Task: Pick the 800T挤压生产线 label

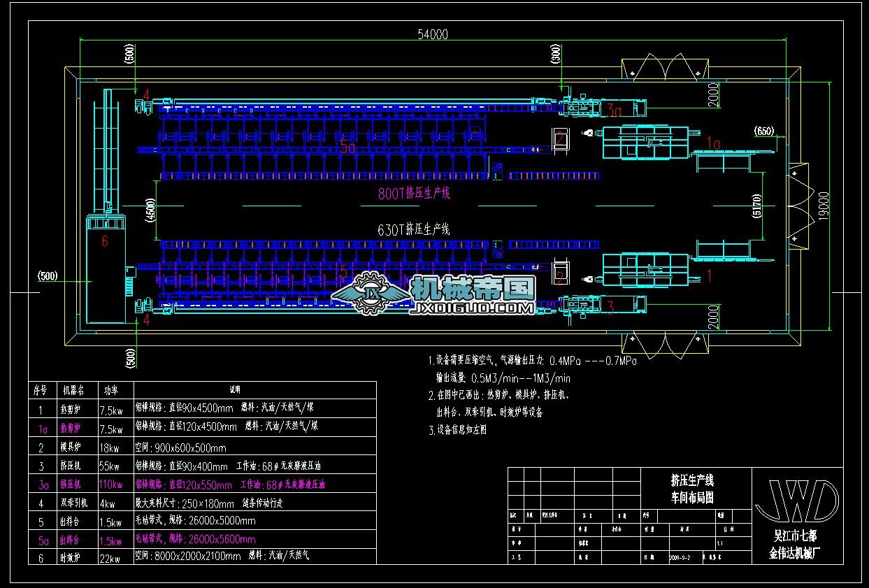Action: [x=415, y=193]
